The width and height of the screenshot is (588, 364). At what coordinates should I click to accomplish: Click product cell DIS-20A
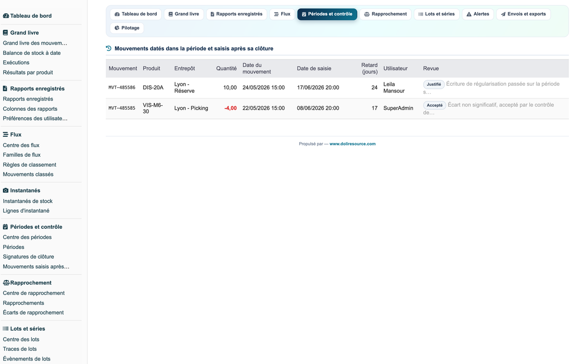pyautogui.click(x=153, y=88)
